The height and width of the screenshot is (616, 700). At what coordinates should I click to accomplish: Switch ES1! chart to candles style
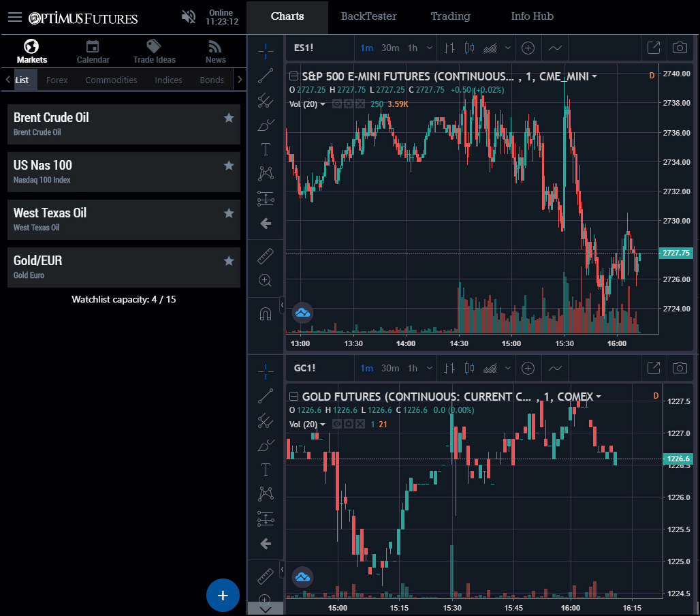point(469,48)
